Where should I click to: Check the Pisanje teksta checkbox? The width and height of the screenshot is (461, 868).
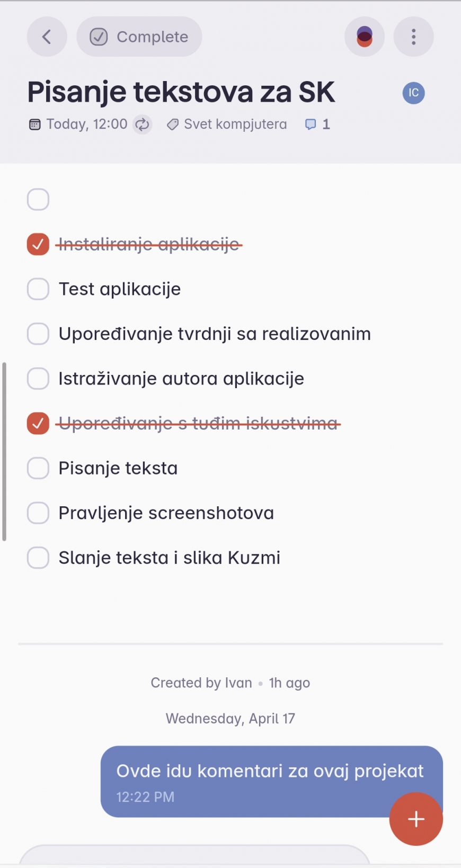[38, 468]
